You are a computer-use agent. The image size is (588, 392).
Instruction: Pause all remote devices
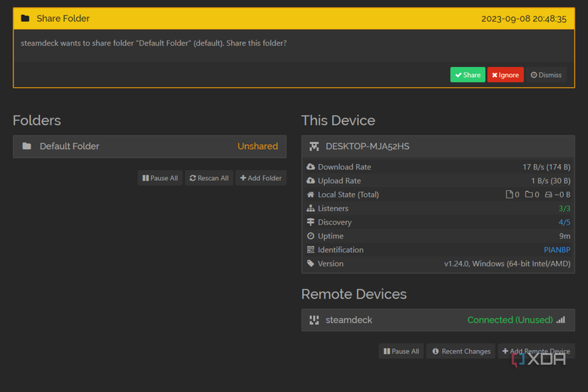401,351
